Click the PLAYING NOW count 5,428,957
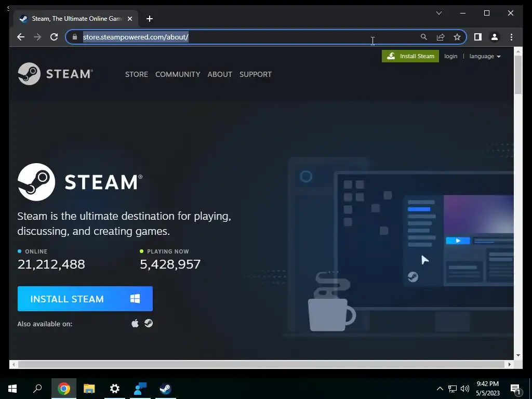This screenshot has height=399, width=532. (x=170, y=264)
